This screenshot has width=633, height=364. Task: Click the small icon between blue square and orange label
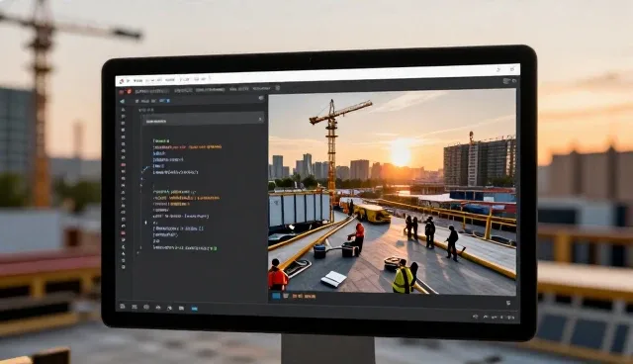pos(286,296)
